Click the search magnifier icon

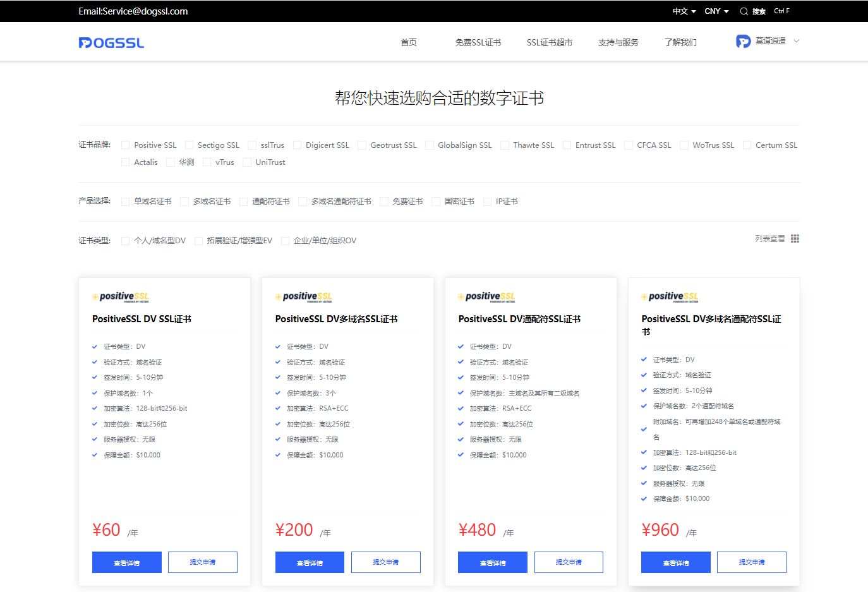tap(744, 11)
